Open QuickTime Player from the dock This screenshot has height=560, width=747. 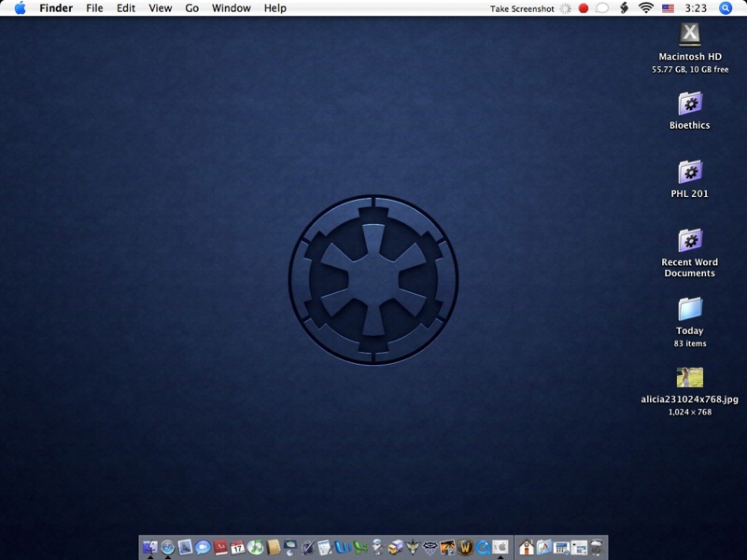point(484,548)
